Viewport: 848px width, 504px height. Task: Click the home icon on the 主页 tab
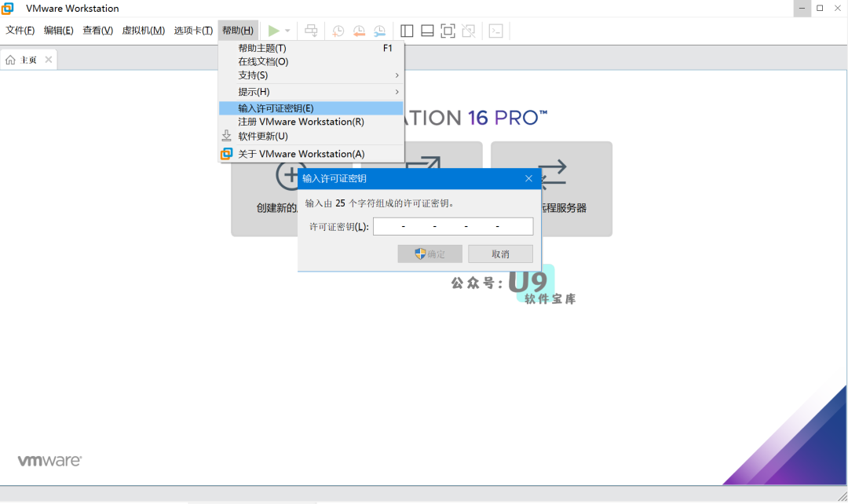10,60
